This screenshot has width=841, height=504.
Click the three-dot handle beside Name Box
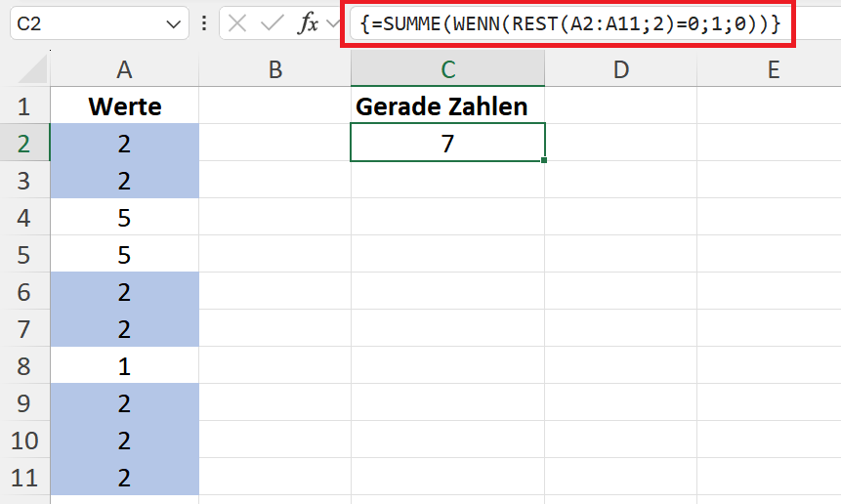[x=204, y=23]
